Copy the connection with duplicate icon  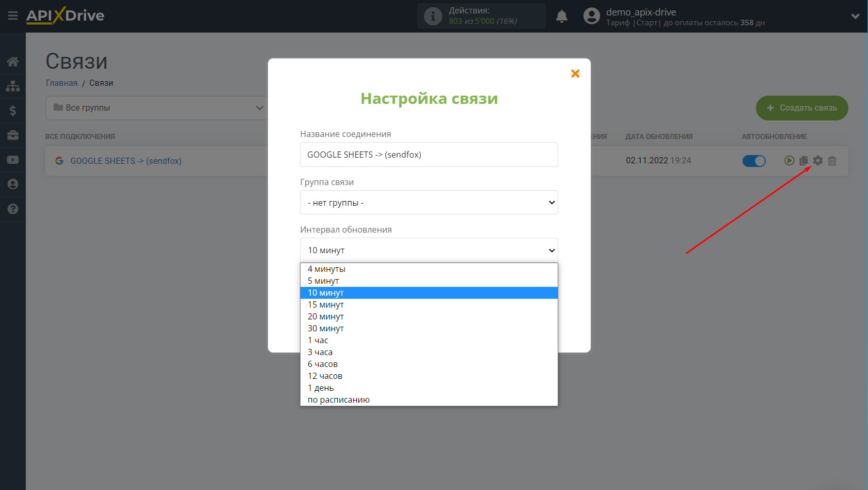click(x=803, y=161)
